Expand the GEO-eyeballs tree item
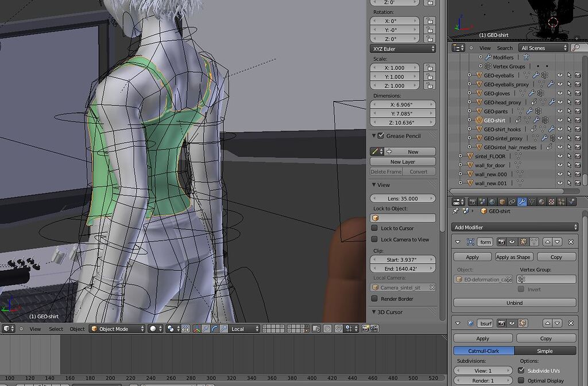Screen dimensions: 588x386 coord(470,75)
